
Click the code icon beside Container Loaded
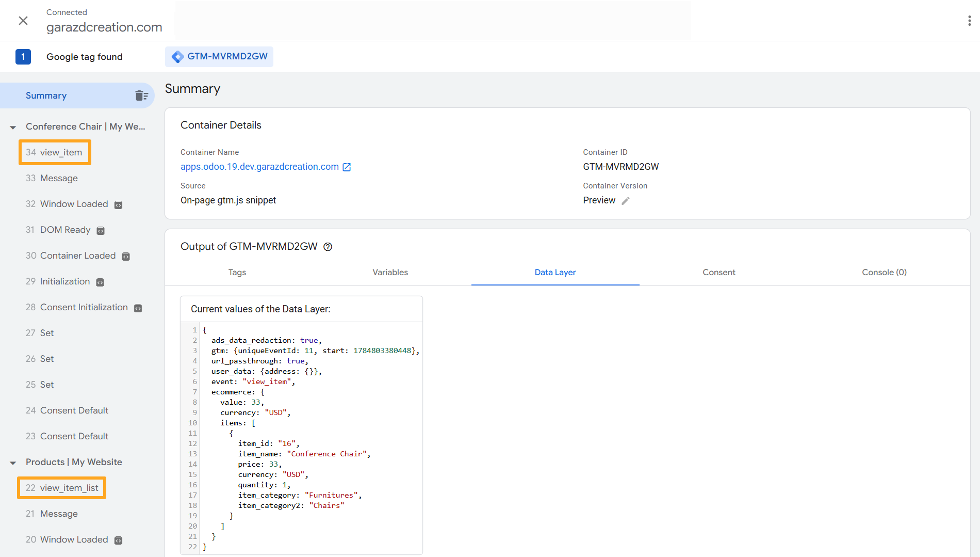[x=126, y=257]
